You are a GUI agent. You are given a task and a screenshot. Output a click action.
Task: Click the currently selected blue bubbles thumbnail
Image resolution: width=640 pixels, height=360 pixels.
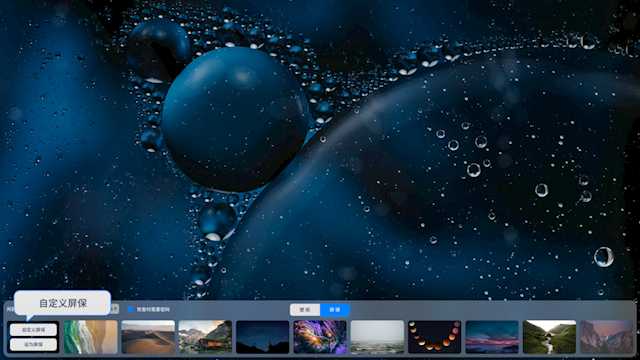(33, 337)
